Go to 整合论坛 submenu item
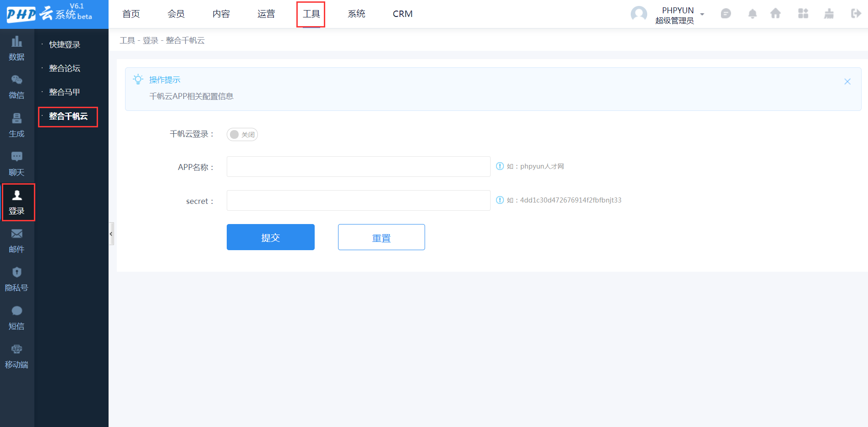 tap(65, 68)
